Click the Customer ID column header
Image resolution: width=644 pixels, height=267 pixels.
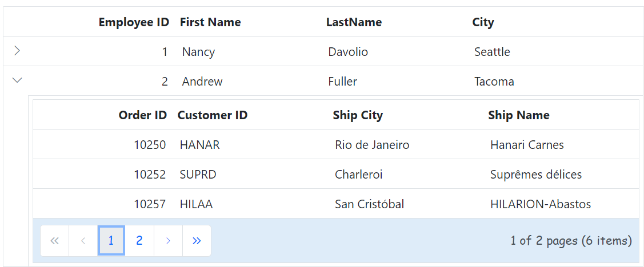(213, 115)
